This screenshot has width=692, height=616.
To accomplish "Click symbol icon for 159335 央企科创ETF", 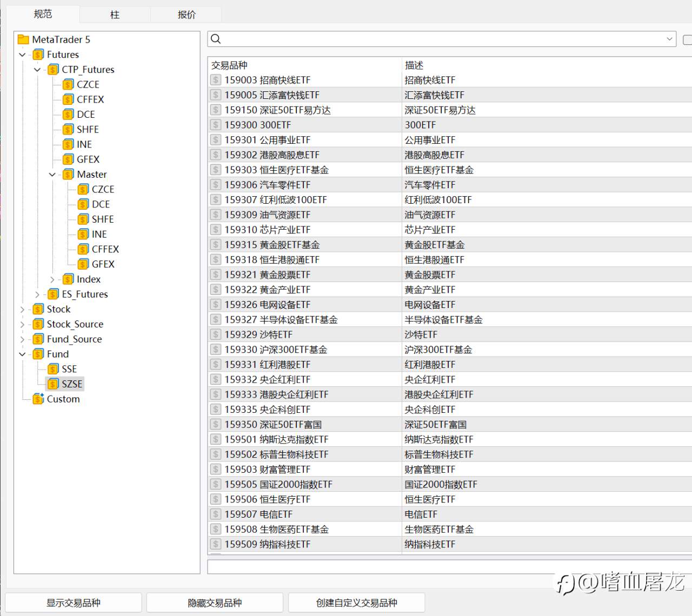I will point(216,410).
